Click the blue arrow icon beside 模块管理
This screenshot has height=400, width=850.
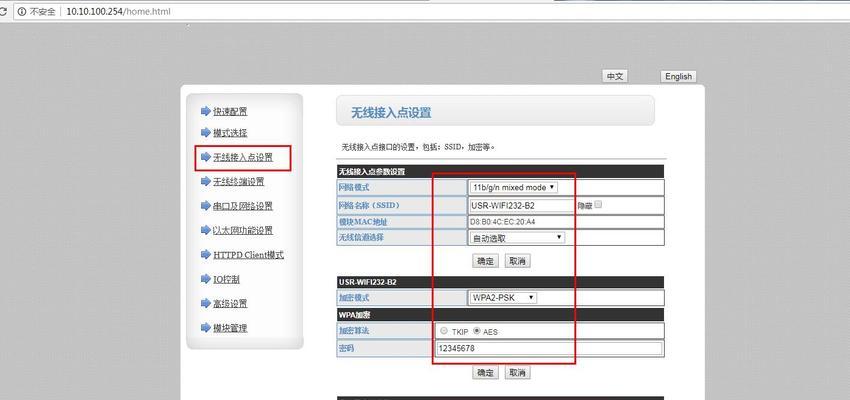[x=205, y=327]
